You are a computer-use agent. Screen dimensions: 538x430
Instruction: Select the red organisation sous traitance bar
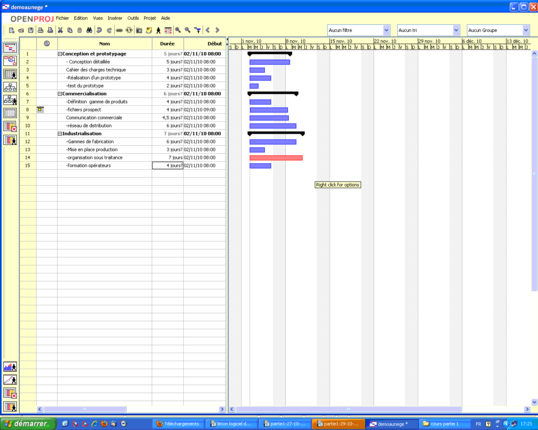click(276, 158)
